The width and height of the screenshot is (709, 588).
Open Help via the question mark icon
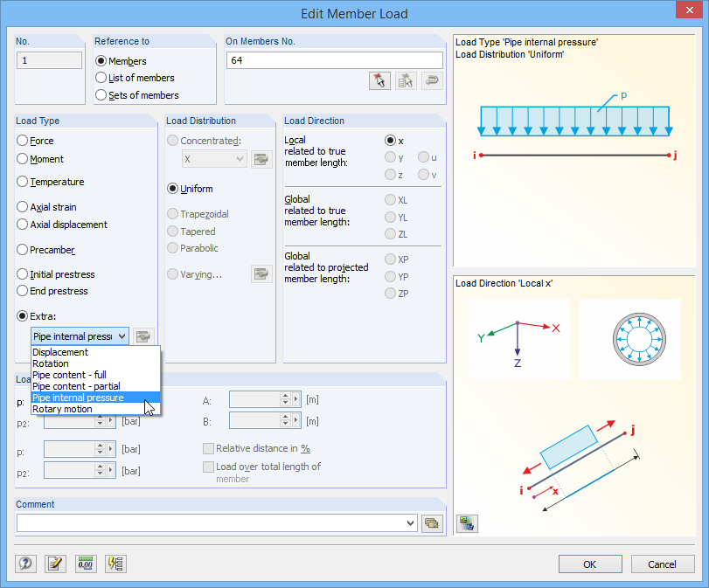[x=25, y=564]
